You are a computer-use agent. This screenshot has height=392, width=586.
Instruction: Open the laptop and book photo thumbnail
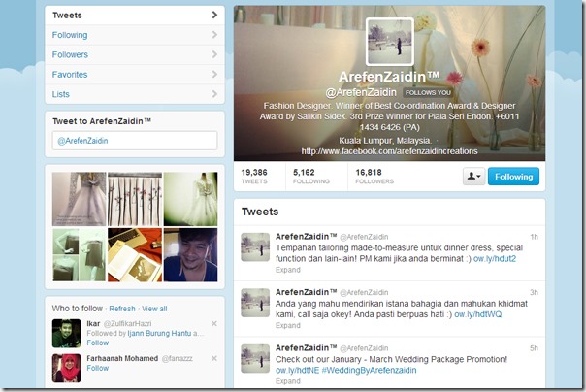[x=135, y=254]
